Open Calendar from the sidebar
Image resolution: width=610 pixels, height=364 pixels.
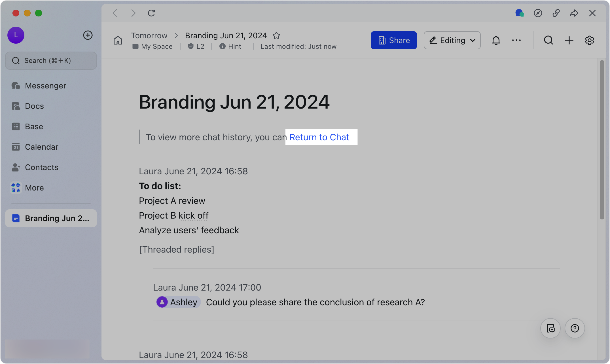click(41, 147)
